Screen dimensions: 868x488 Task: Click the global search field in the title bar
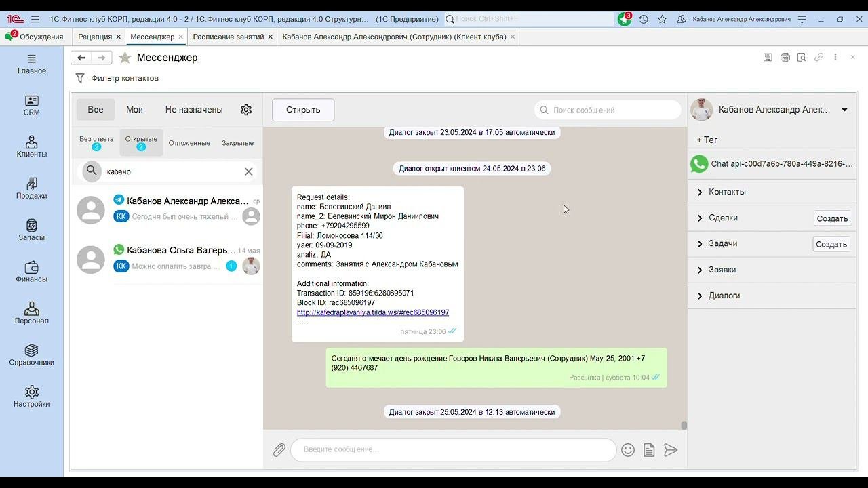pyautogui.click(x=528, y=19)
